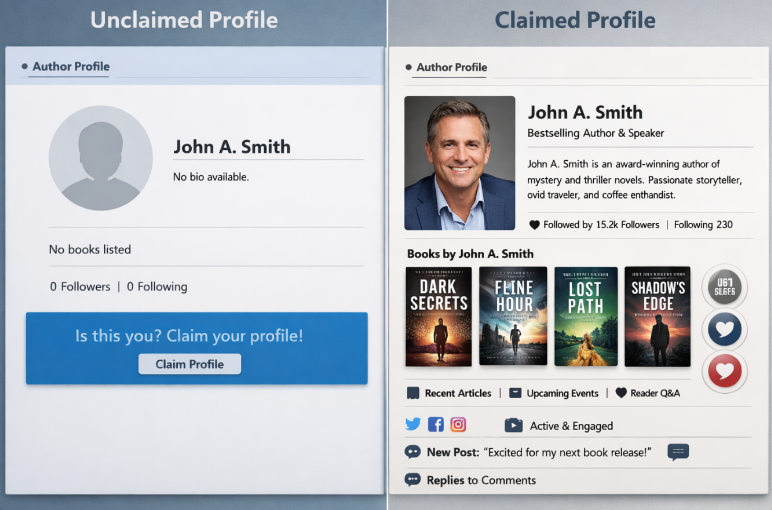Click the gray placeholder avatar
This screenshot has width=772, height=510.
click(101, 158)
